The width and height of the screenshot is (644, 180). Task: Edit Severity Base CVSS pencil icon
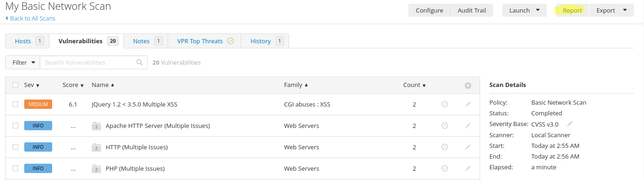point(569,124)
